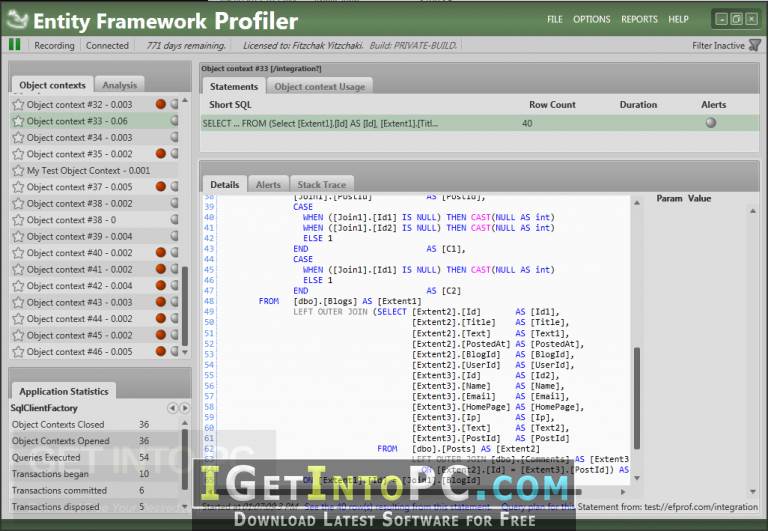
Task: Click gray alert circle in statement row
Action: (711, 123)
